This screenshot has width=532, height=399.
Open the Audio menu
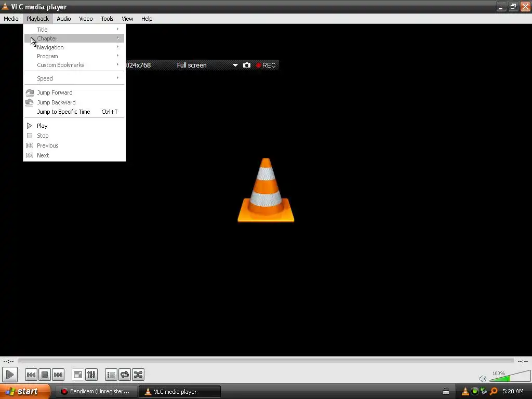[x=64, y=19]
